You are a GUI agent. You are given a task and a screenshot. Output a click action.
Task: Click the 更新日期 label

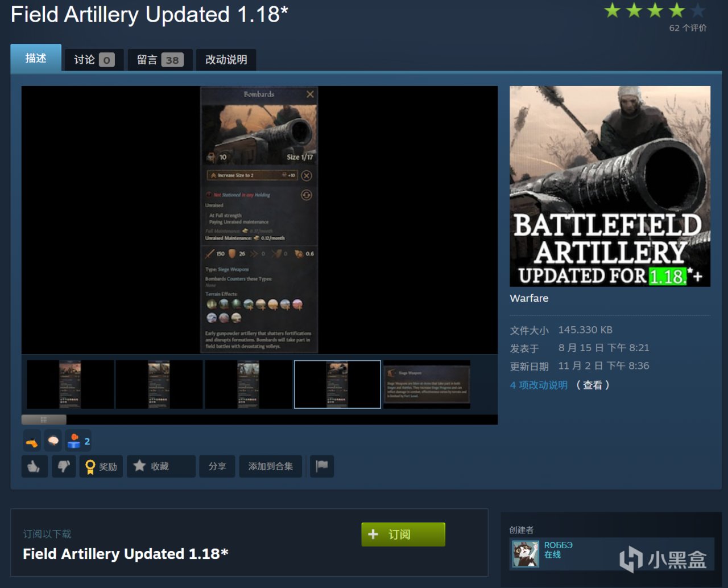point(530,367)
